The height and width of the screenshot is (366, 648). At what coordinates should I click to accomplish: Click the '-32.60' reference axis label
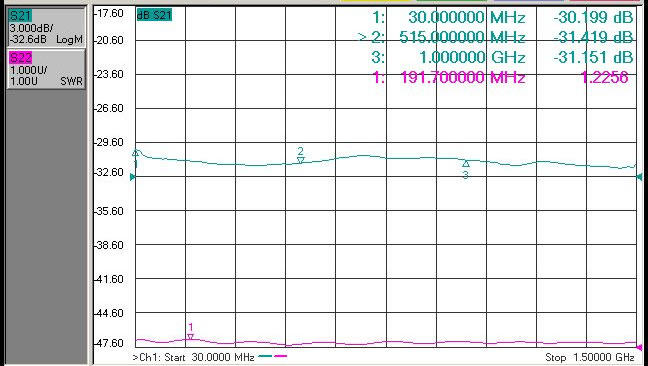pyautogui.click(x=109, y=172)
